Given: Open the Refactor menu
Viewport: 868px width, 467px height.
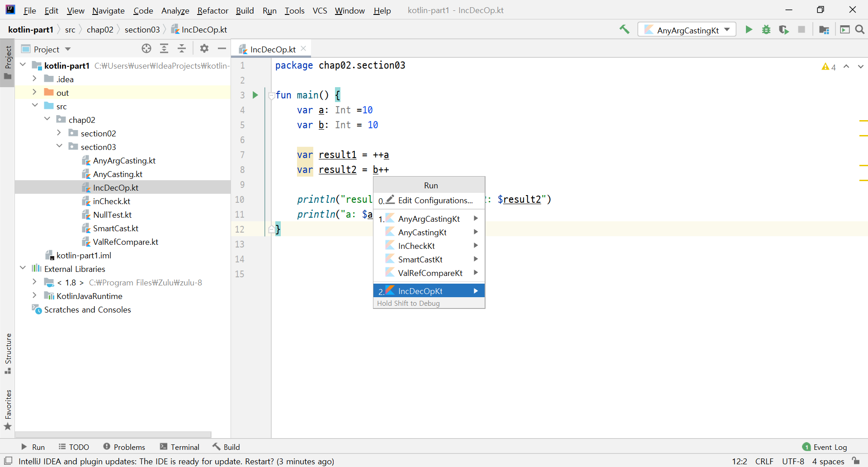Looking at the screenshot, I should click(212, 10).
